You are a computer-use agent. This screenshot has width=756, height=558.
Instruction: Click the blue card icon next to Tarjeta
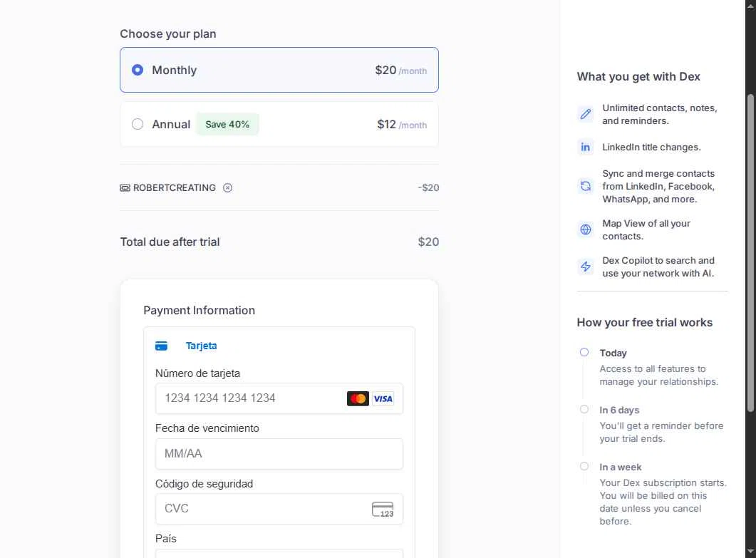(161, 346)
